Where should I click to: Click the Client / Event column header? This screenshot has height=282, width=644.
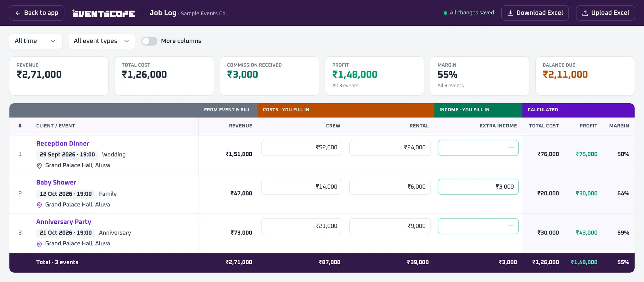coord(56,126)
